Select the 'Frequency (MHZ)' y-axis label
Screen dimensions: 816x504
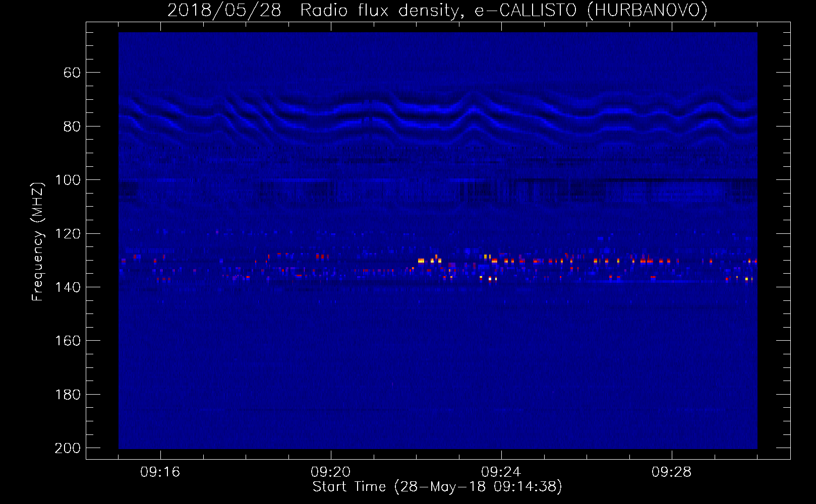(38, 241)
